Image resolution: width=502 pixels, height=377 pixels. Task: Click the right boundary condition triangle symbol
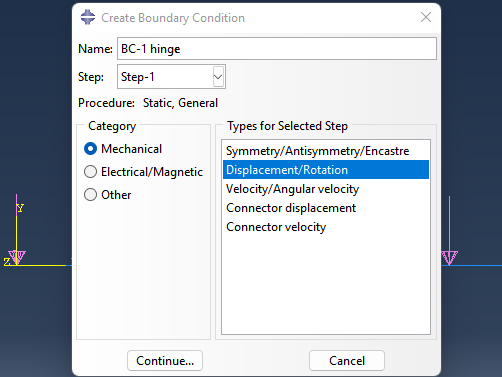449,258
